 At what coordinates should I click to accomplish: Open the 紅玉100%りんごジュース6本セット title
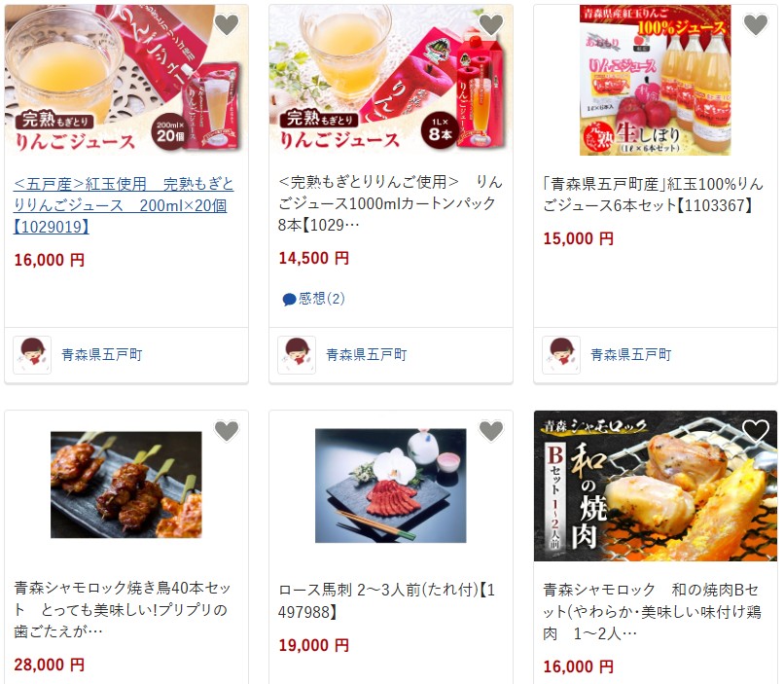(x=653, y=195)
